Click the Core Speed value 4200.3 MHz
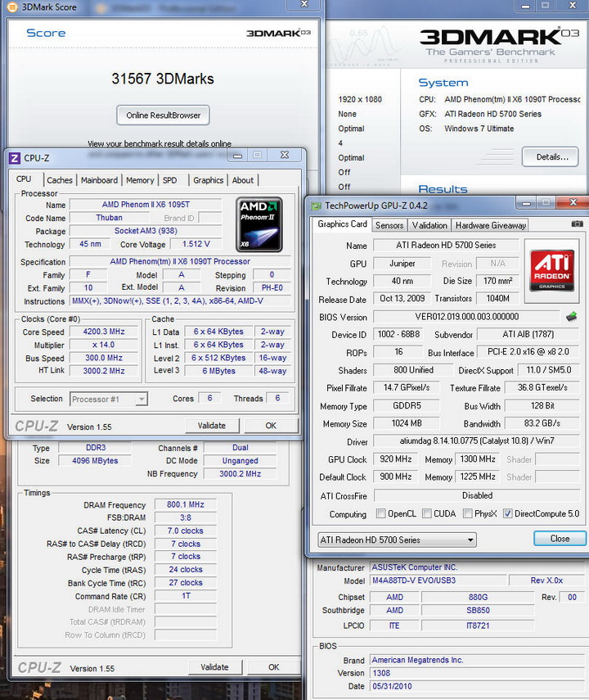This screenshot has height=700, width=589. click(104, 332)
